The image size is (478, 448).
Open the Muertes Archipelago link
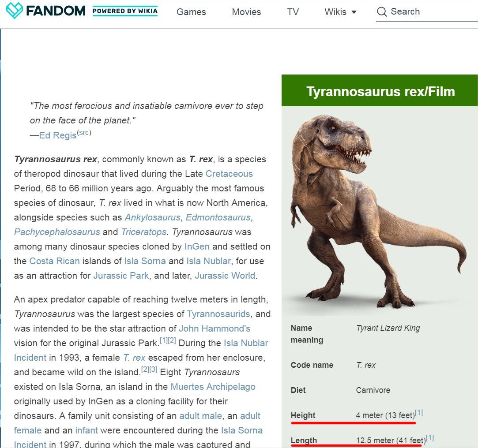click(x=213, y=387)
